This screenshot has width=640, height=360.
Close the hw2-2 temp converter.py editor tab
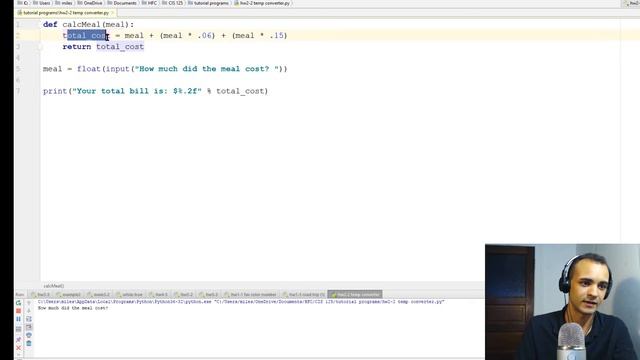click(112, 13)
